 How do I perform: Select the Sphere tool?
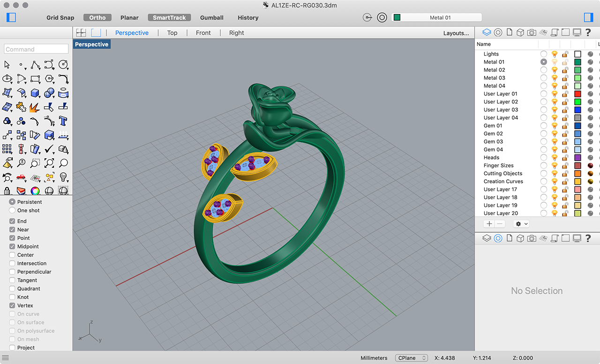click(49, 93)
